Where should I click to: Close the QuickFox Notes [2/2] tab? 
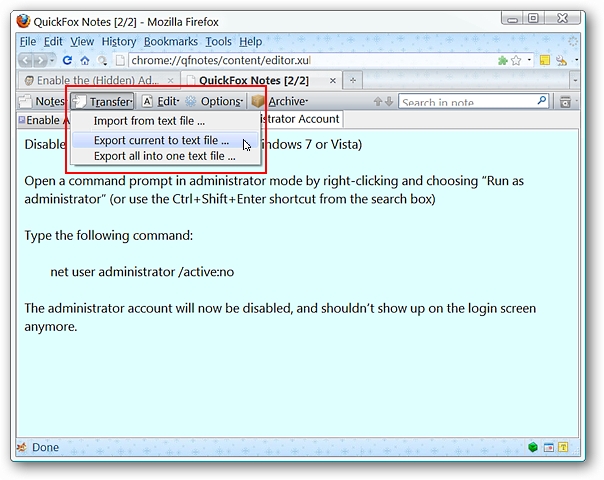coord(333,81)
